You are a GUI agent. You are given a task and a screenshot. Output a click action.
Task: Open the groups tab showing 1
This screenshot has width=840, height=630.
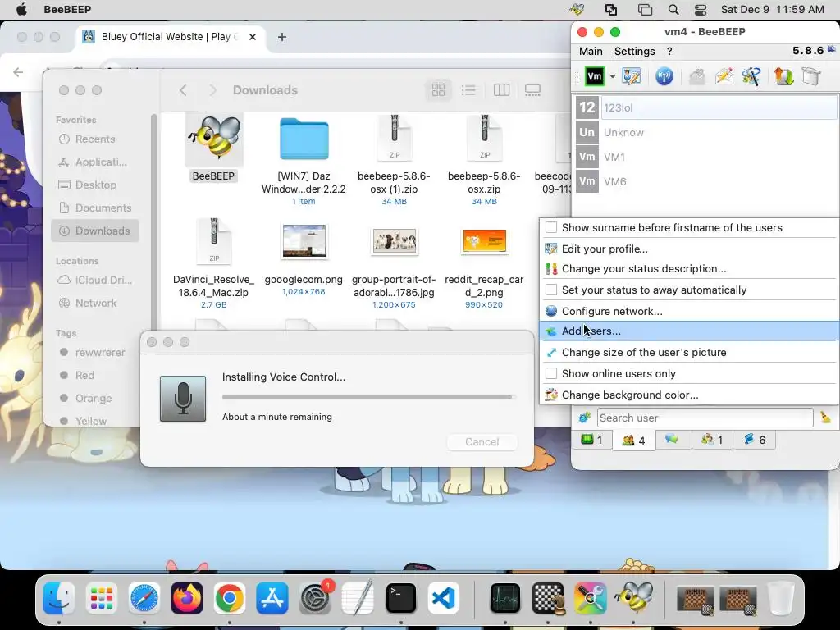(712, 441)
